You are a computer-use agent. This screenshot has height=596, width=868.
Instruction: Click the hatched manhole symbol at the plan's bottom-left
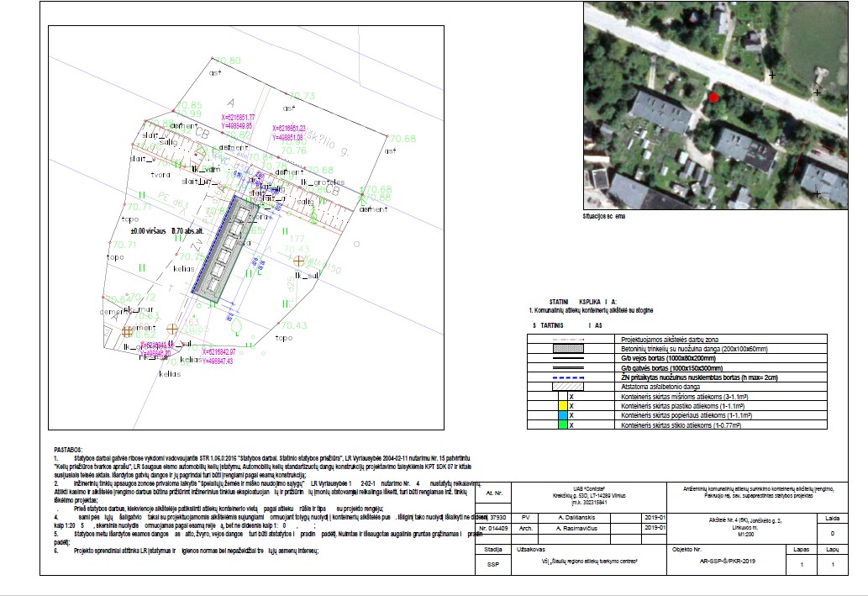[x=128, y=332]
